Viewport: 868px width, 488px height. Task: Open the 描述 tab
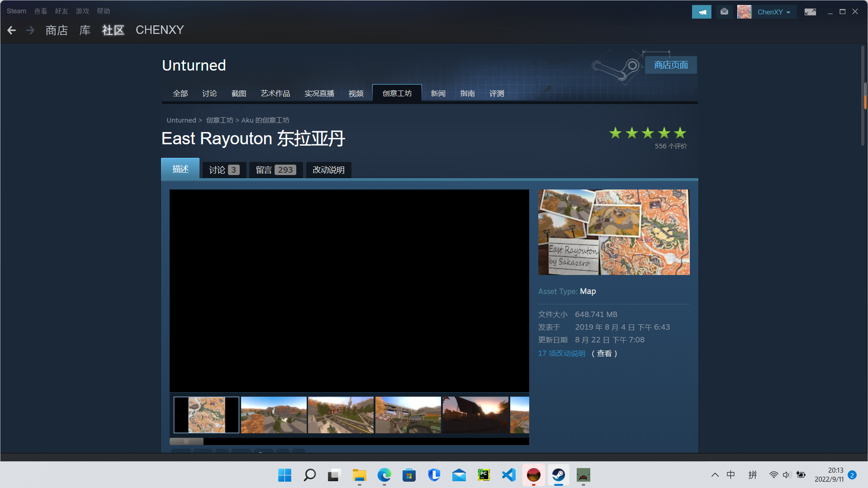(180, 169)
